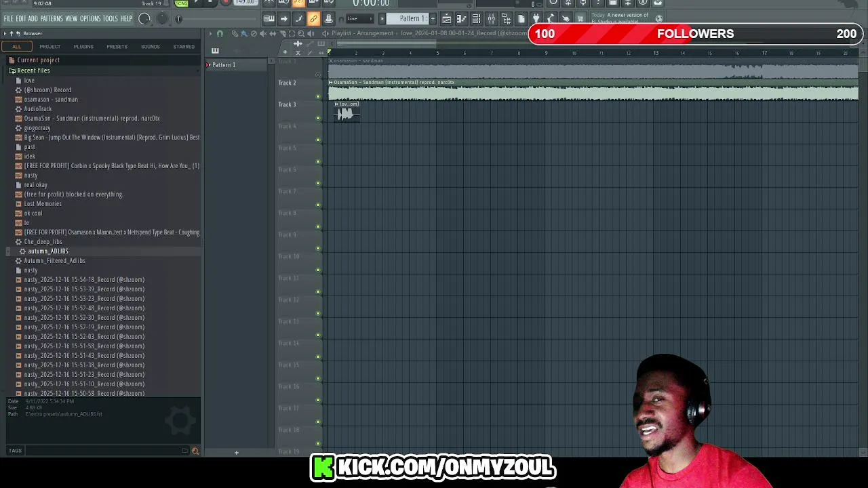868x488 pixels.
Task: Select the Mute tool in playlist
Action: (262, 33)
